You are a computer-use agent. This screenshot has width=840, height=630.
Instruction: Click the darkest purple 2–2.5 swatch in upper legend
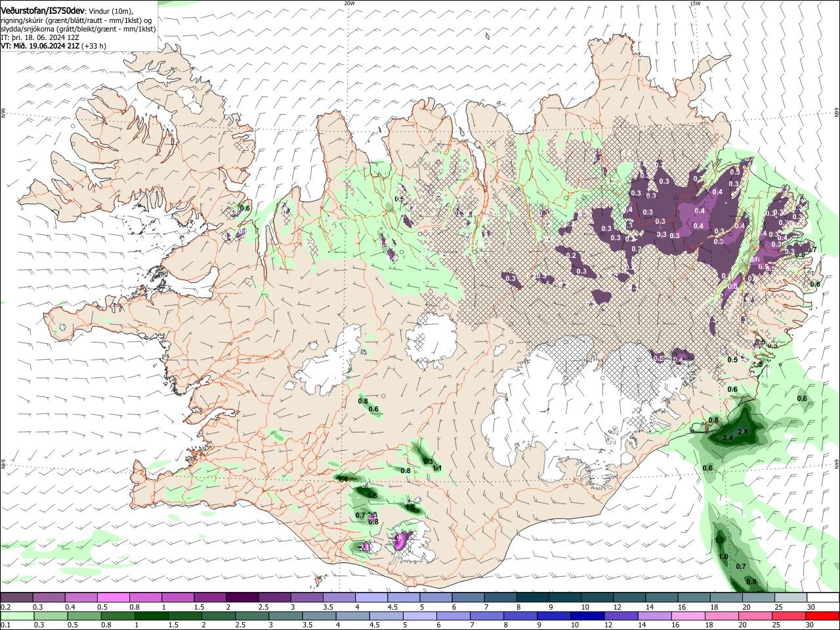point(242,598)
